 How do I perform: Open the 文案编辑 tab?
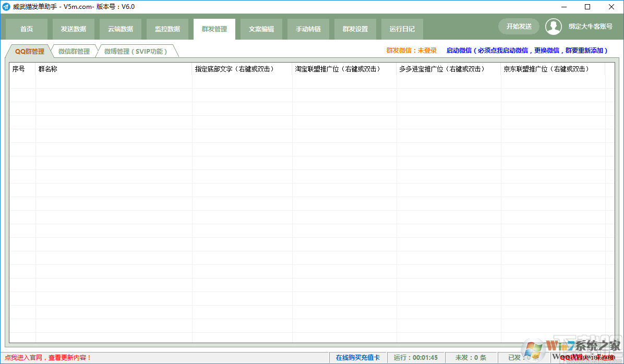point(261,29)
